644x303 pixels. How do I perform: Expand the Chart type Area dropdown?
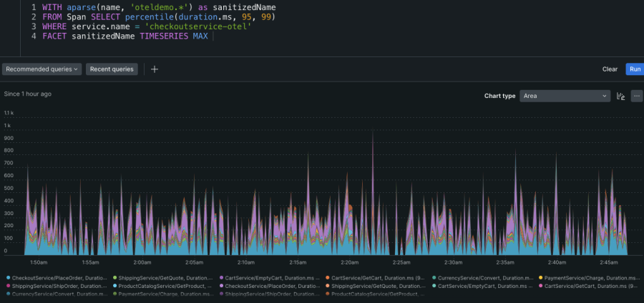coord(565,96)
